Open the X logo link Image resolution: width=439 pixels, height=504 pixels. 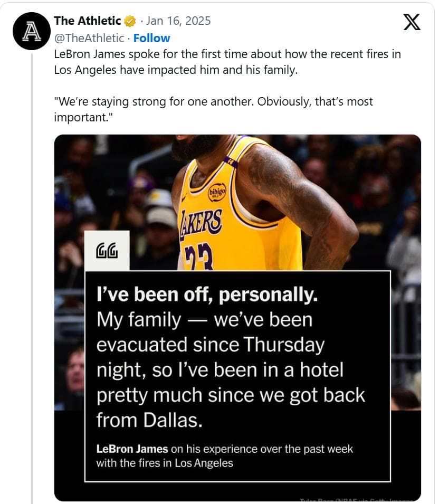pos(412,22)
